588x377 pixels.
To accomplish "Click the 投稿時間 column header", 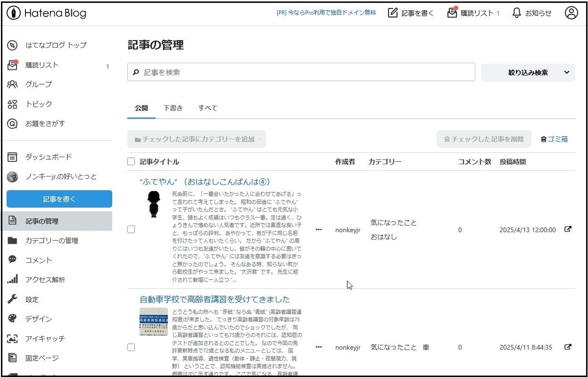I will [513, 162].
